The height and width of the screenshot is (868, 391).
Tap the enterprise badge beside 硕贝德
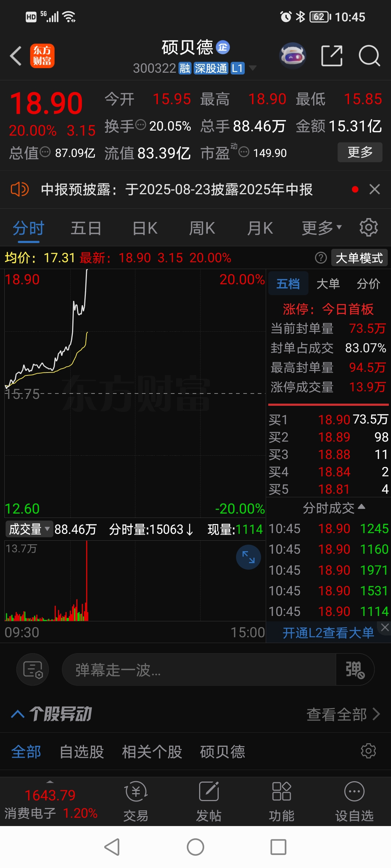223,47
